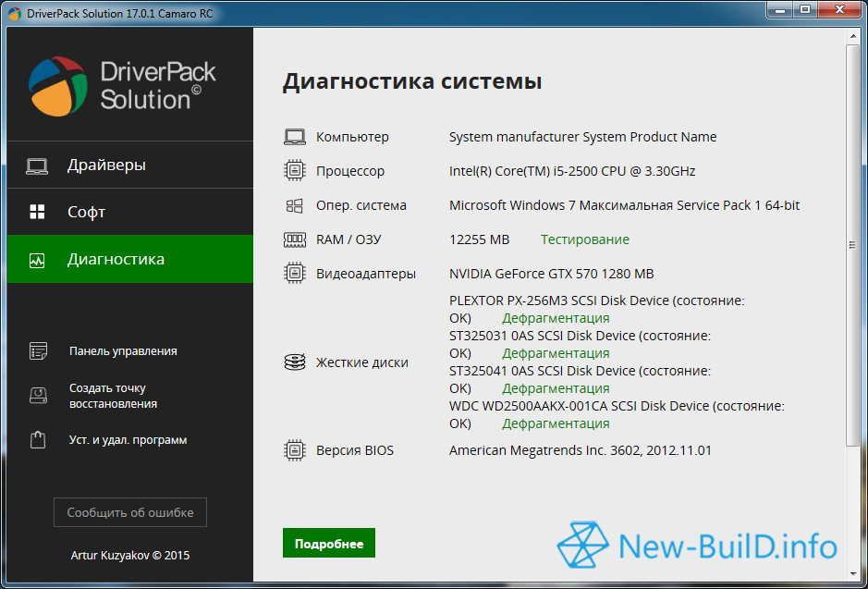Screen dimensions: 868x589
Task: Click the Версия BIOS label
Action: click(355, 450)
